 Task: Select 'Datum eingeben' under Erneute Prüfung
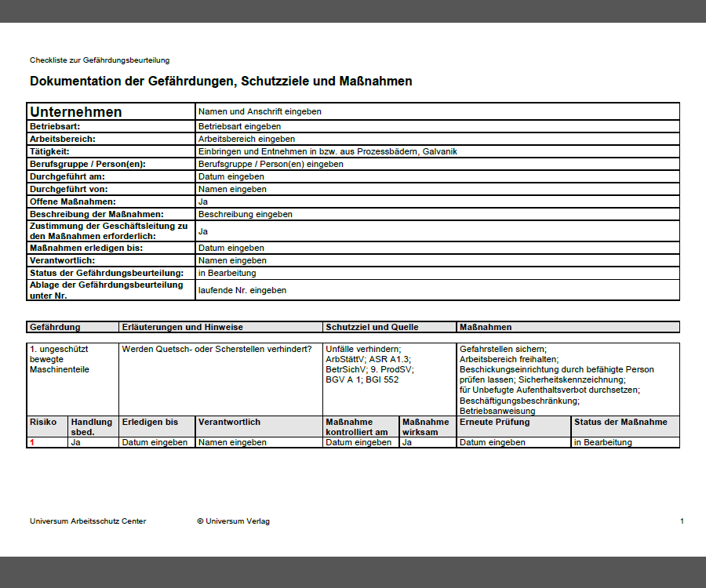492,443
